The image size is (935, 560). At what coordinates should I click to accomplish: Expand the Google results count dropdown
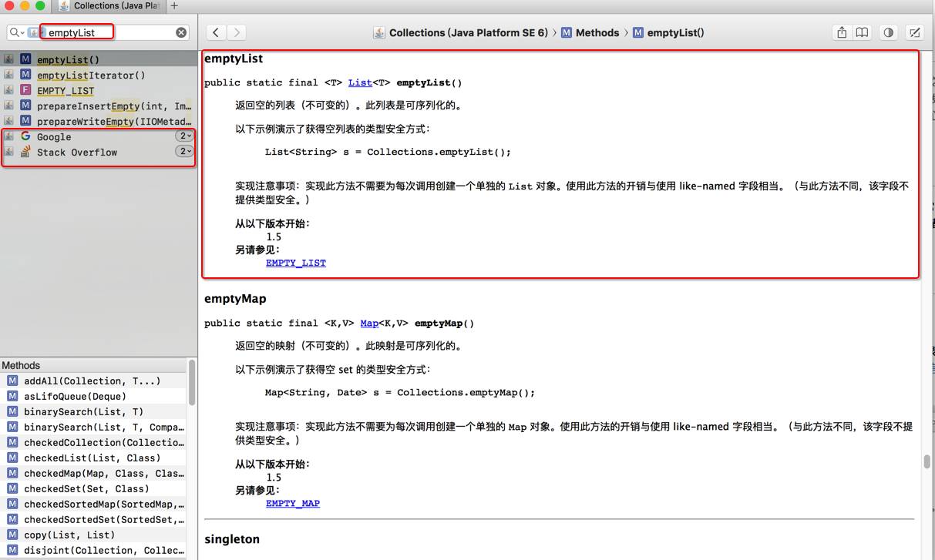pos(184,136)
